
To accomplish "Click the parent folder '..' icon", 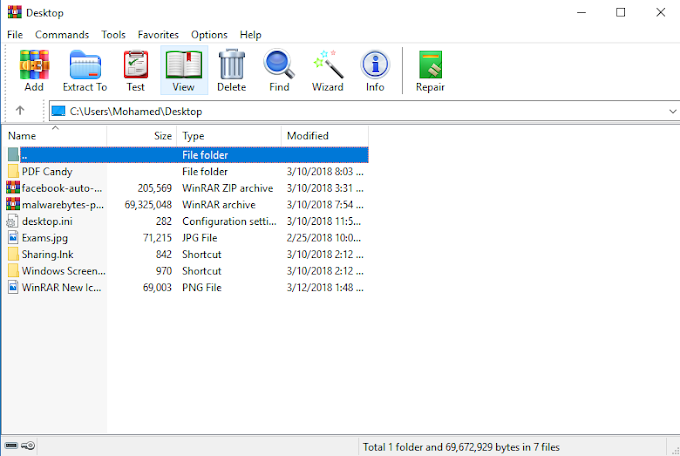I will pyautogui.click(x=13, y=155).
